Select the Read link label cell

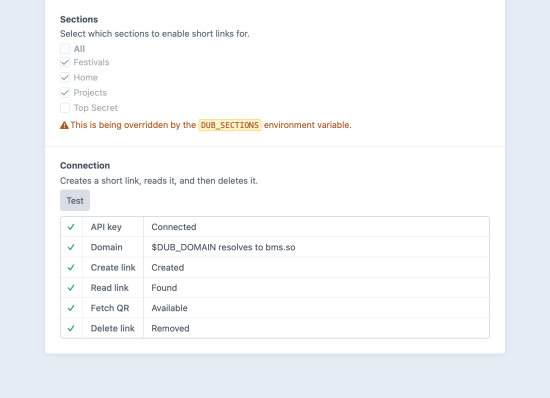[113, 288]
